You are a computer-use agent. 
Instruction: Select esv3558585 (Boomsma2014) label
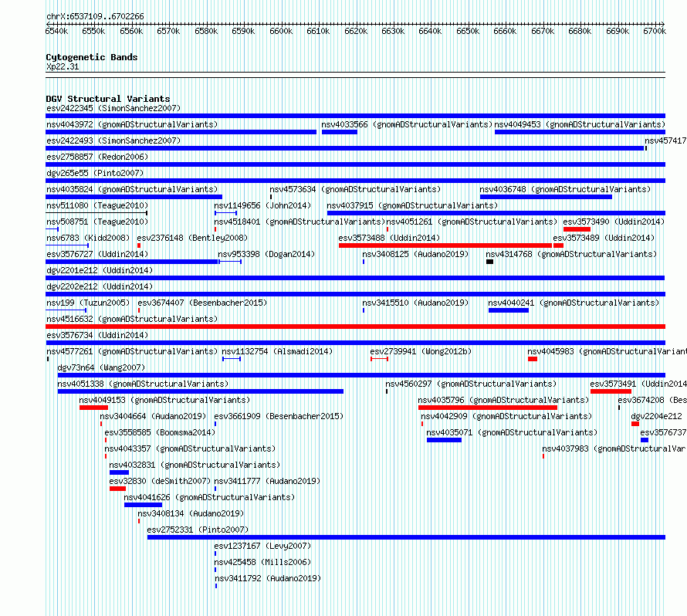click(x=160, y=432)
